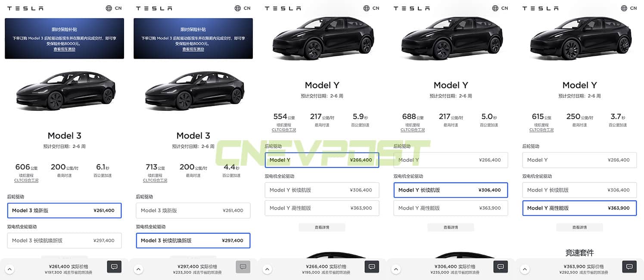644x280 pixels.
Task: Expand the price details chevron under the first Model 3
Action: (9, 268)
